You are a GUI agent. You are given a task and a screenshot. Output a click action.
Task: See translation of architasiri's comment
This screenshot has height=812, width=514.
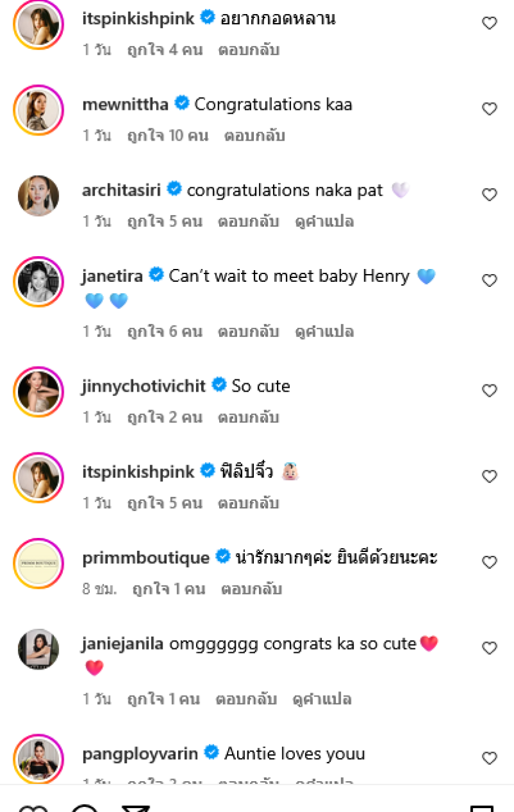324,221
